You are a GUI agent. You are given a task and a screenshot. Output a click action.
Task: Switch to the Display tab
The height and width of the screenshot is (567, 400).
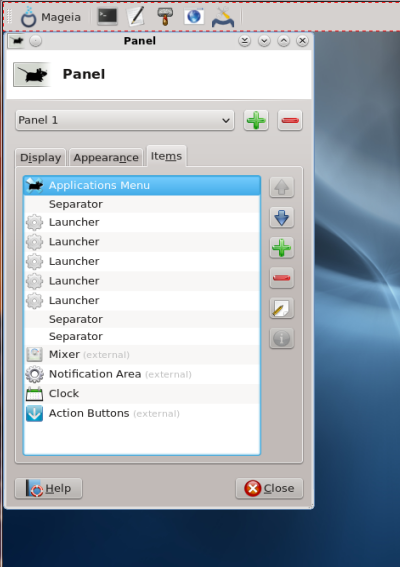pyautogui.click(x=41, y=158)
